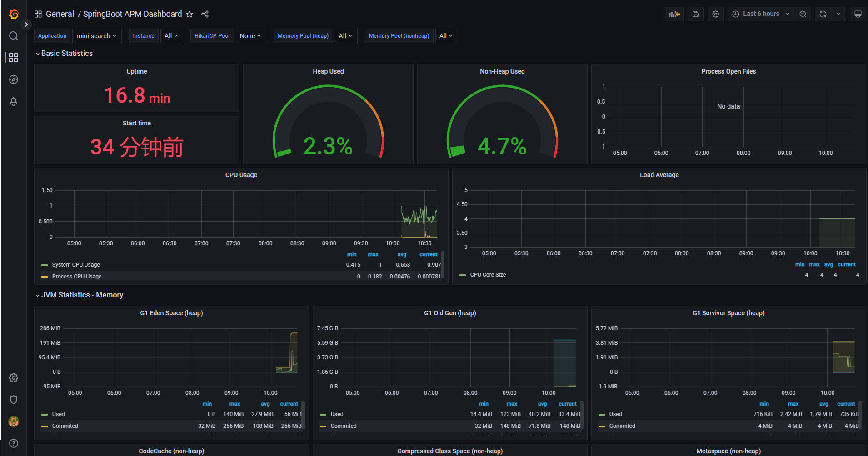Open the Process Open Files panel title
The image size is (868, 456).
coord(728,71)
